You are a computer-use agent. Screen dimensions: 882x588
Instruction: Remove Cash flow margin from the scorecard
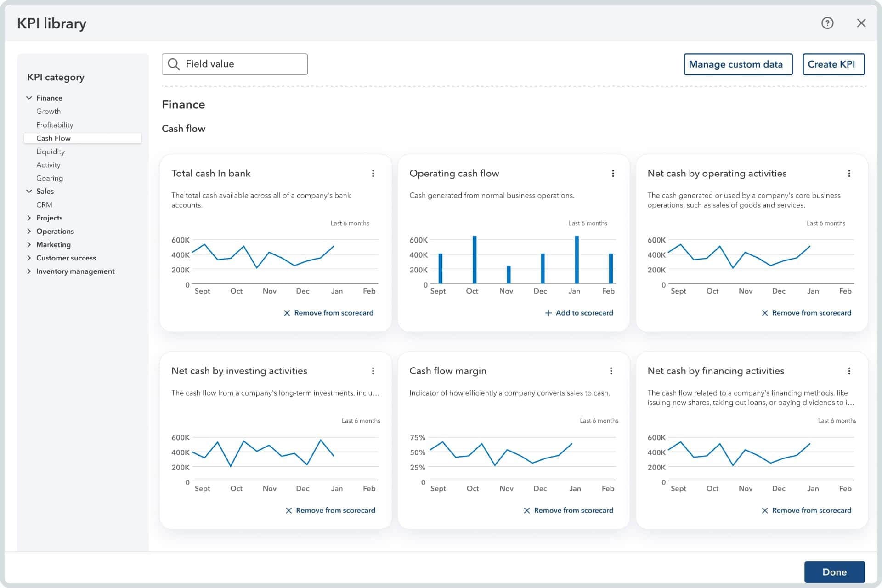pos(569,510)
